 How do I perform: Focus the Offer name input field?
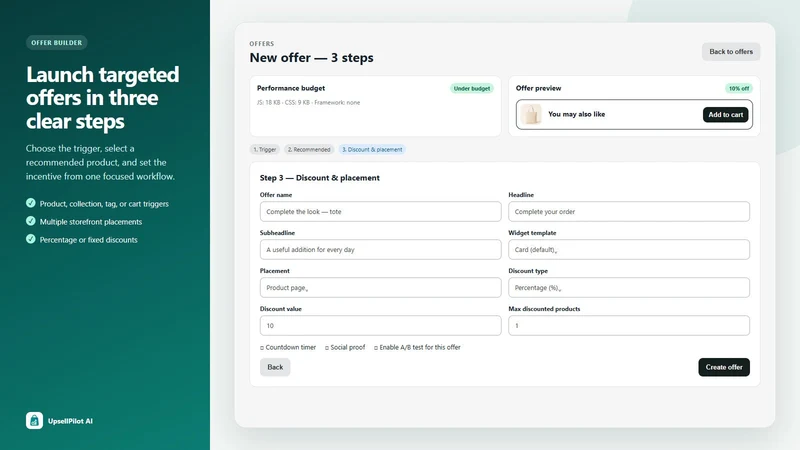pyautogui.click(x=380, y=212)
